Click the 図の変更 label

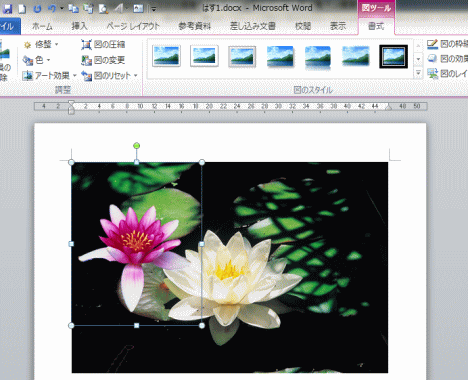(109, 60)
